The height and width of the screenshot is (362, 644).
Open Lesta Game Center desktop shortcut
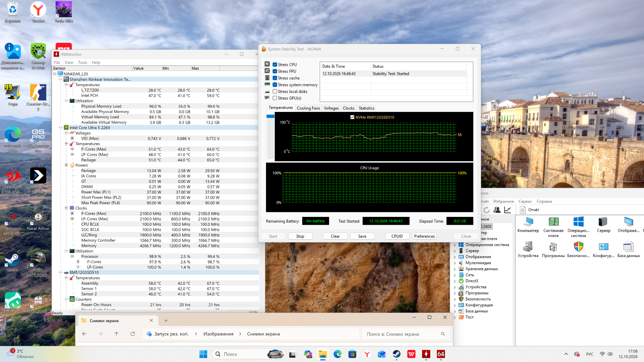tap(38, 181)
